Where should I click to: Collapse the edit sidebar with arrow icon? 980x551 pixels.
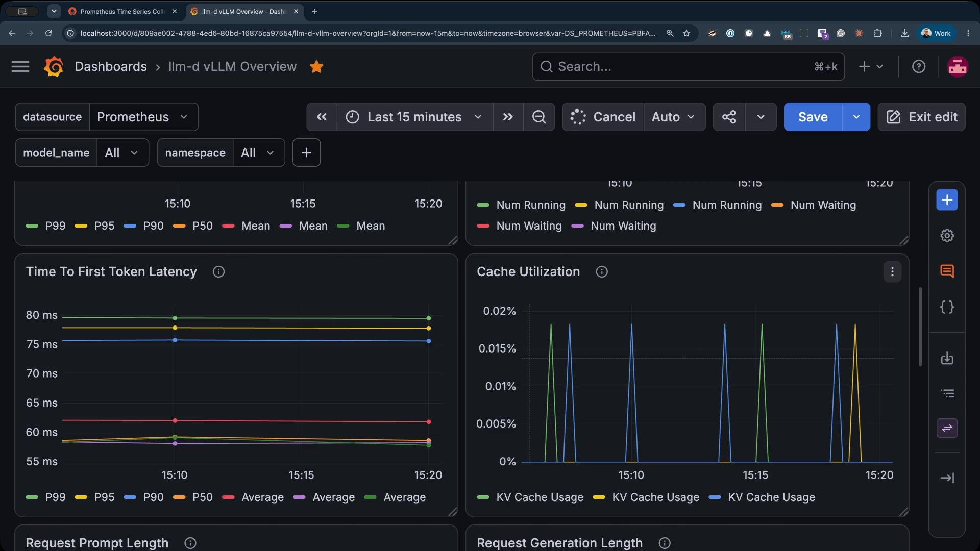(947, 478)
